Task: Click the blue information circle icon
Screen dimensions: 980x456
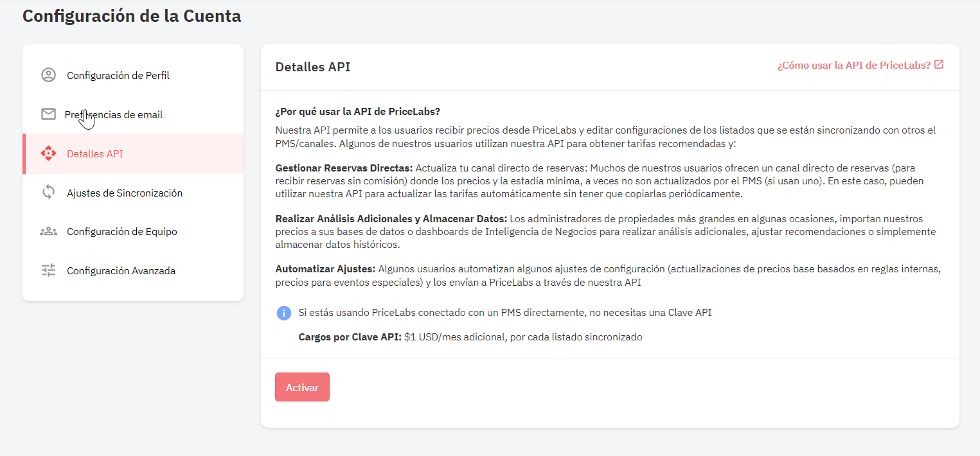Action: pos(283,313)
